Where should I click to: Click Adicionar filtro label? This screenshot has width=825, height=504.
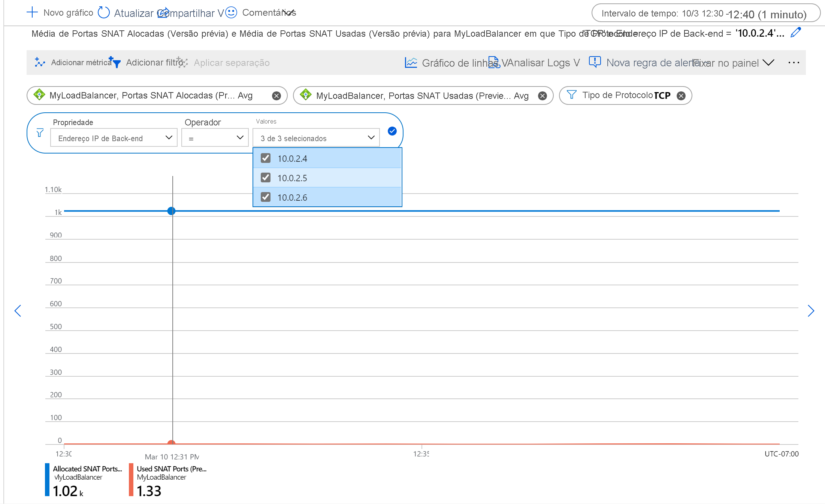click(x=154, y=63)
